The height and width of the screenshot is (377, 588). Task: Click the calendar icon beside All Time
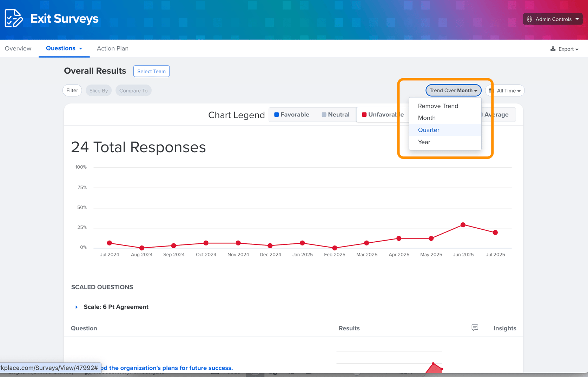coord(491,90)
